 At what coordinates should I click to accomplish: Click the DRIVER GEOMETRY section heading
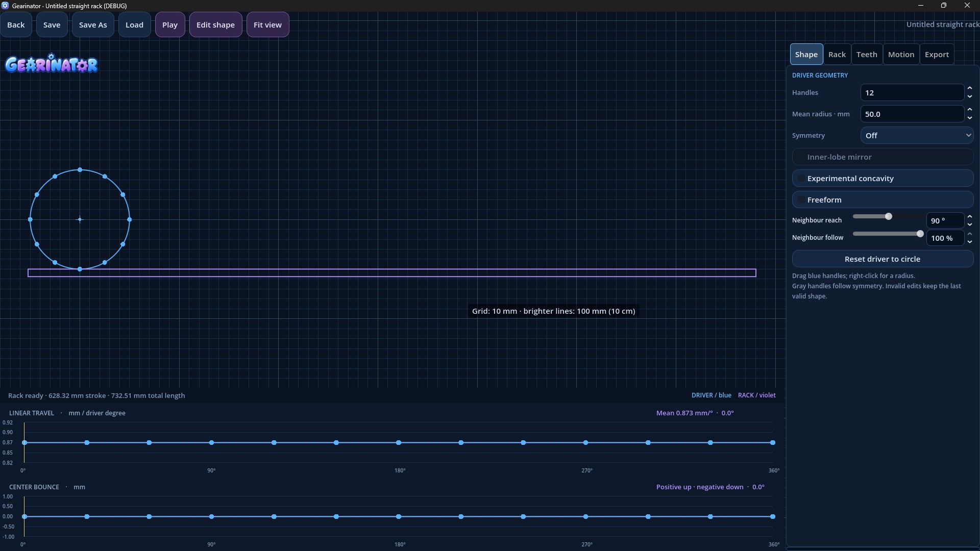[820, 75]
